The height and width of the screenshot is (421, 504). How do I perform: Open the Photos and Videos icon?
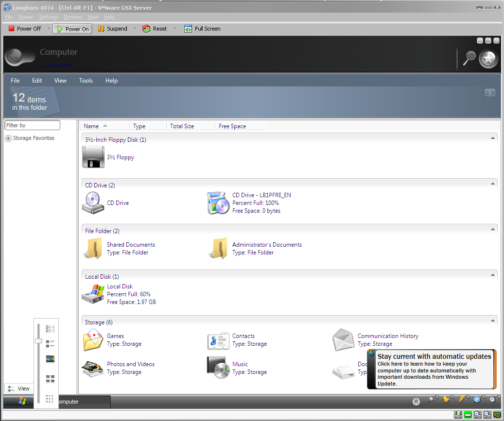coord(93,368)
